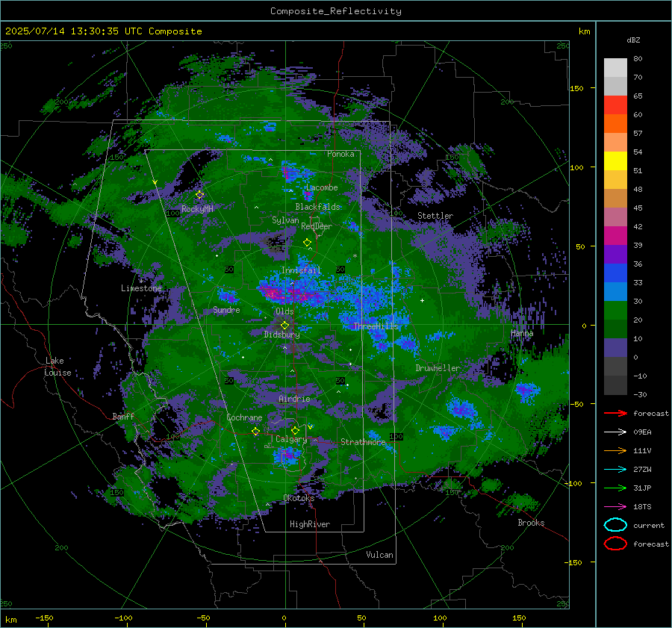This screenshot has width=672, height=628.
Task: Click the yellow km unit label beside timestamp
Action: pyautogui.click(x=584, y=31)
